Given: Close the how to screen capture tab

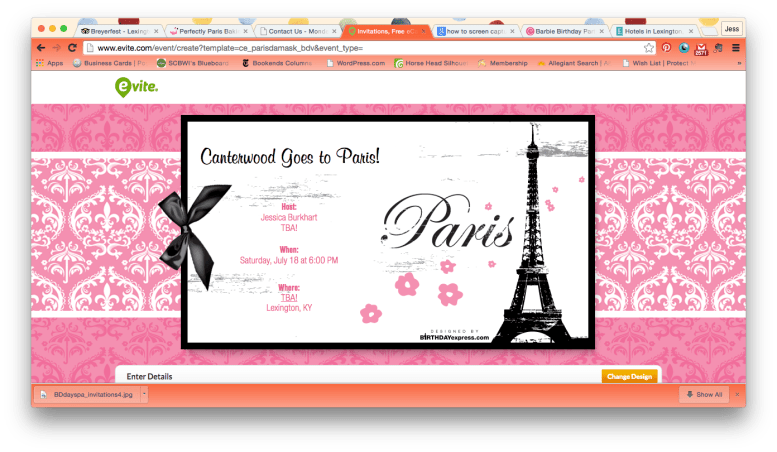Looking at the screenshot, I should click(x=512, y=31).
